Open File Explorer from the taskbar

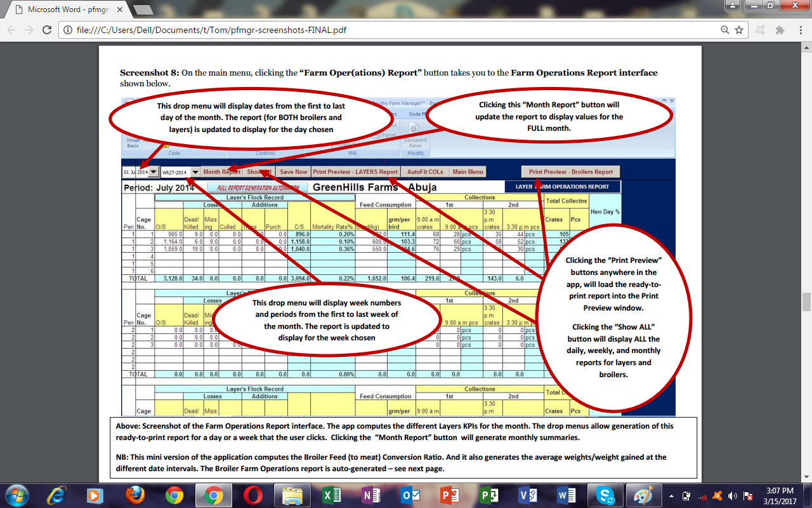292,495
